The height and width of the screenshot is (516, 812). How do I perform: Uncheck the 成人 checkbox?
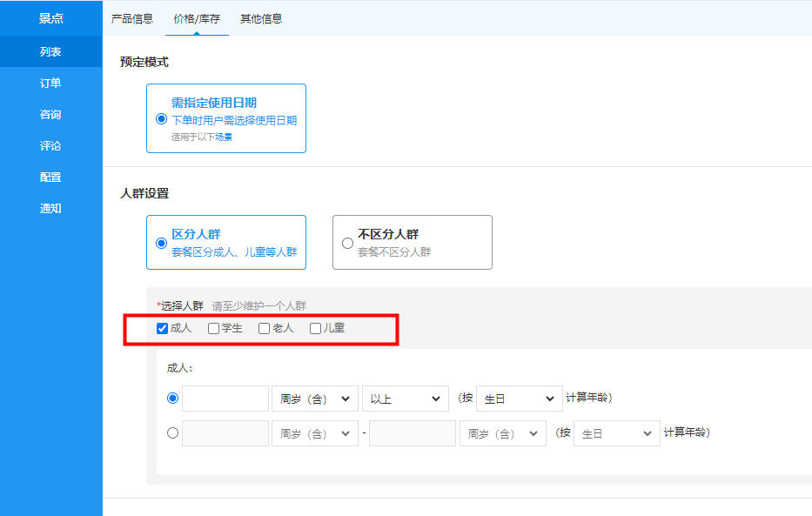(x=162, y=329)
